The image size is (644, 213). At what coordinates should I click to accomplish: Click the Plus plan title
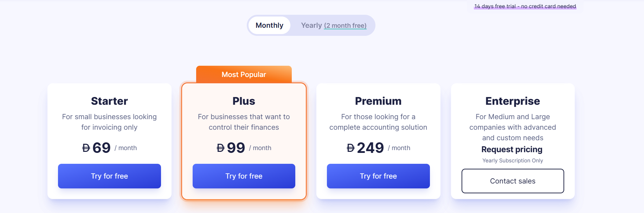[x=244, y=101]
